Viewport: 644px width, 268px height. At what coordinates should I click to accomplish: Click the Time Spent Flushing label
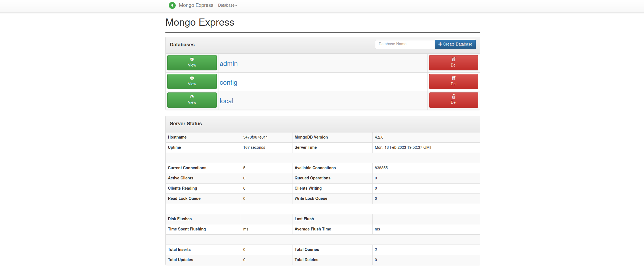click(x=187, y=229)
